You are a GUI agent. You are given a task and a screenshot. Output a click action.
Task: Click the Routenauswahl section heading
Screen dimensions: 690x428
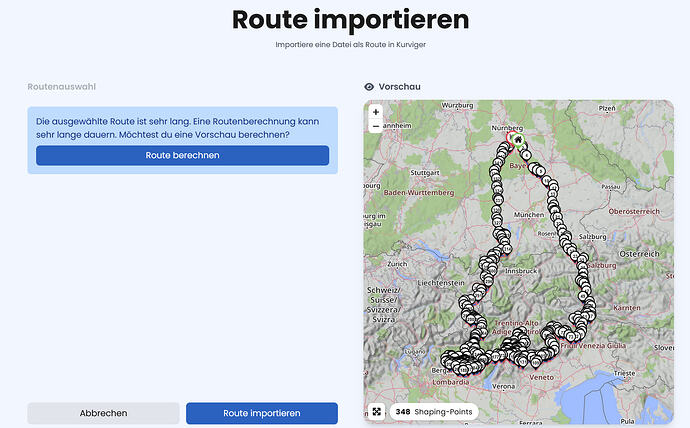tap(62, 87)
